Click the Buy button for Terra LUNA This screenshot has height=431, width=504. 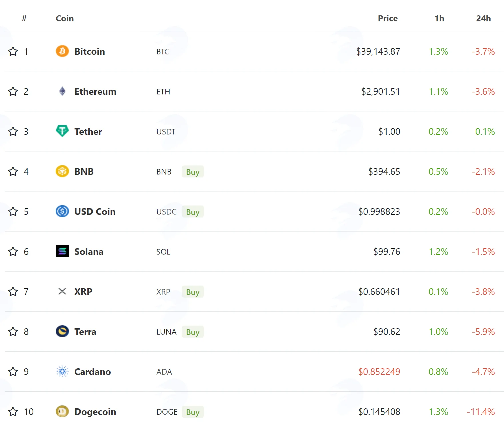click(x=193, y=332)
